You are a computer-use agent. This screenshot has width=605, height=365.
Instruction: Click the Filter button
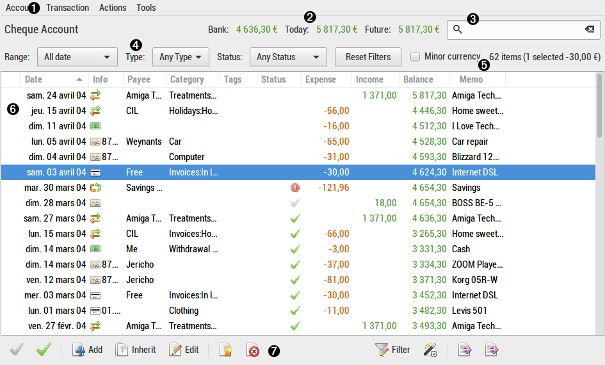coord(392,350)
